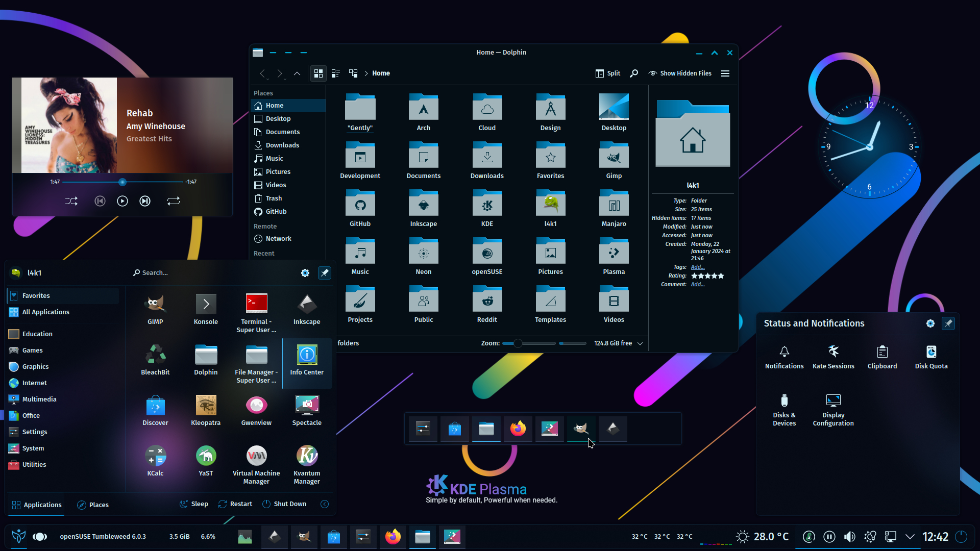Select Downloads in Dolphin Places sidebar

288,145
